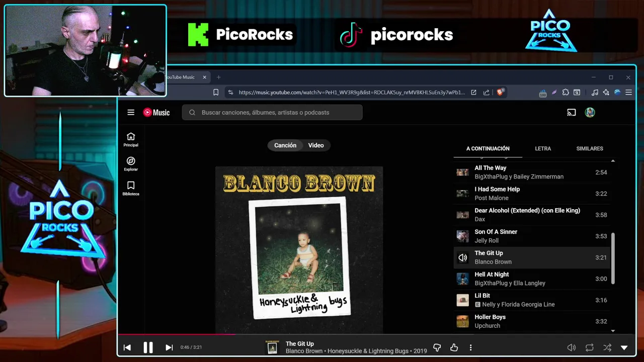Play I Had Some Help from queue
This screenshot has height=362, width=644.
click(x=532, y=194)
